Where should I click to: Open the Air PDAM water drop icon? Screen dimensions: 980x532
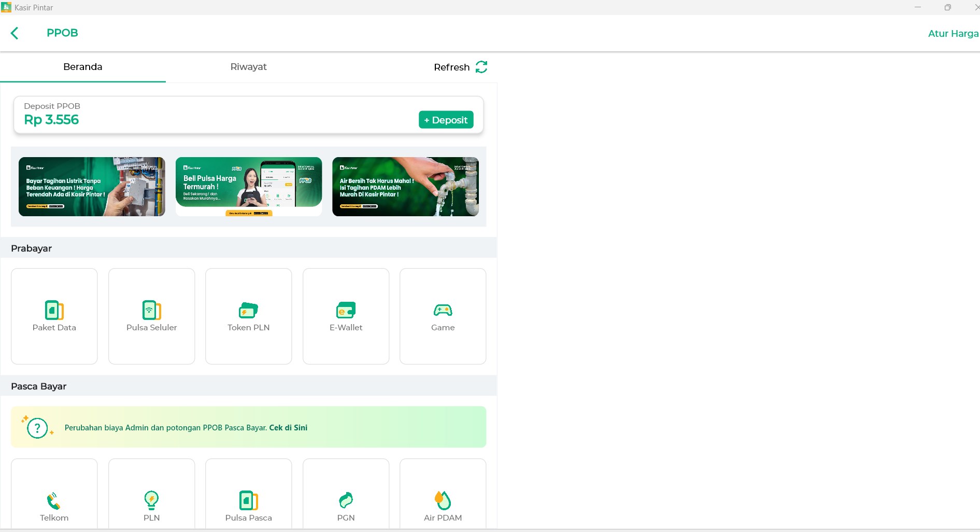[x=443, y=500]
